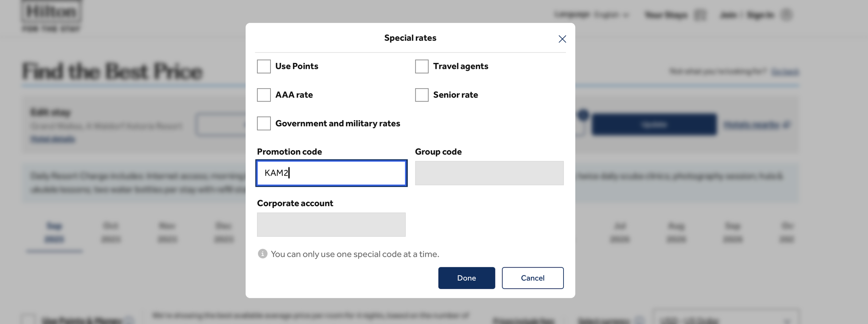Select the AAA rate checkbox

(264, 95)
